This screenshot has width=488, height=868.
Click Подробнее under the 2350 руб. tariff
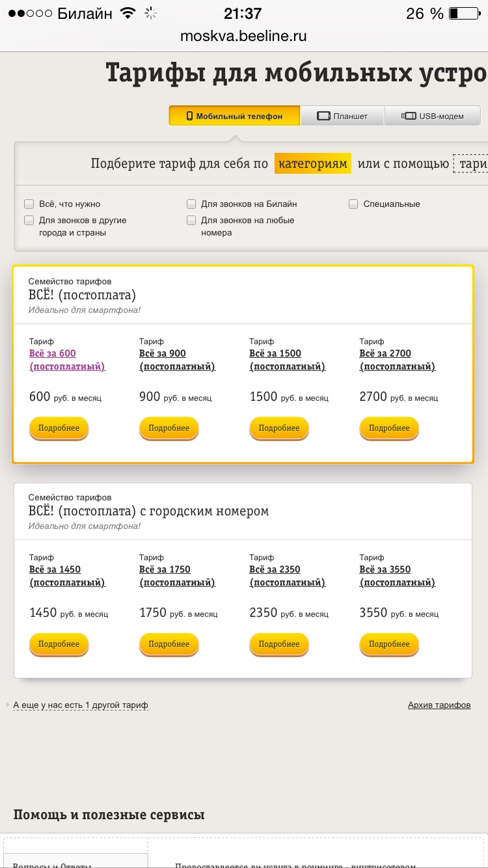(278, 644)
